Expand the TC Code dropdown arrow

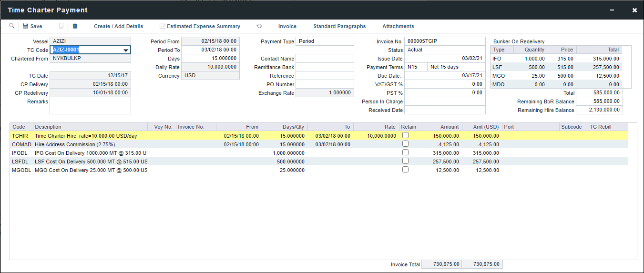126,50
